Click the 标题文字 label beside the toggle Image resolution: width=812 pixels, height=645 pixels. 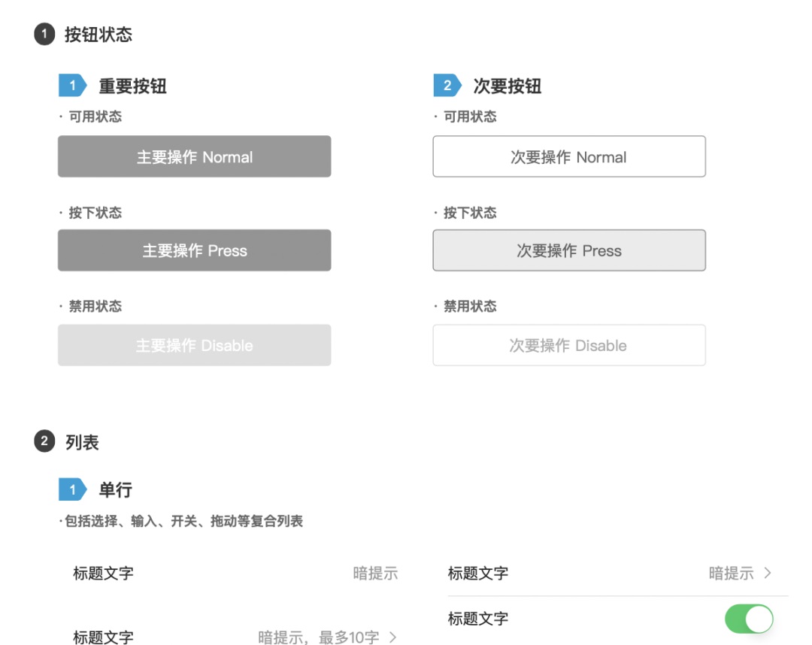(x=478, y=619)
